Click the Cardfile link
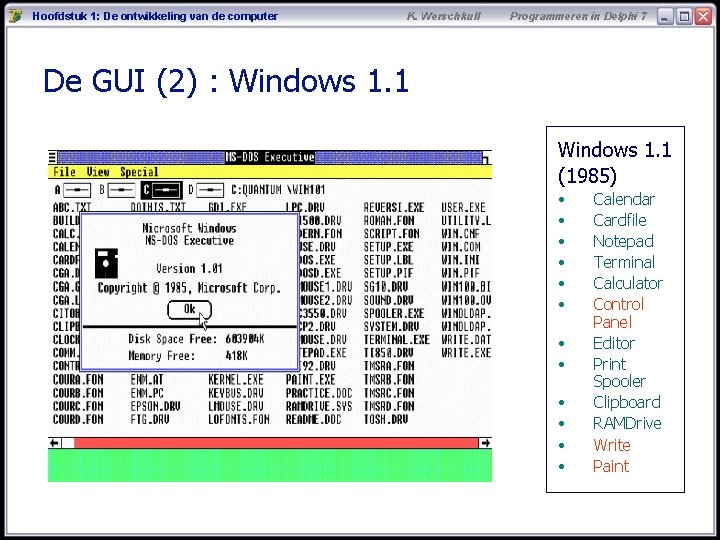 619,220
